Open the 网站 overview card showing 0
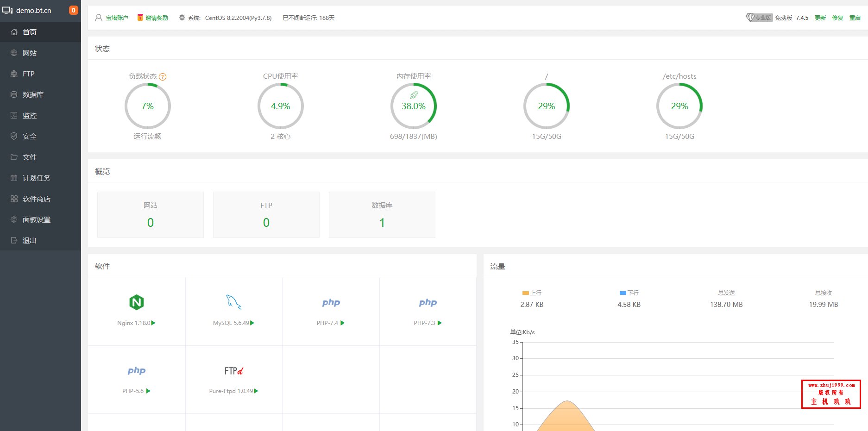This screenshot has height=431, width=868. click(151, 215)
